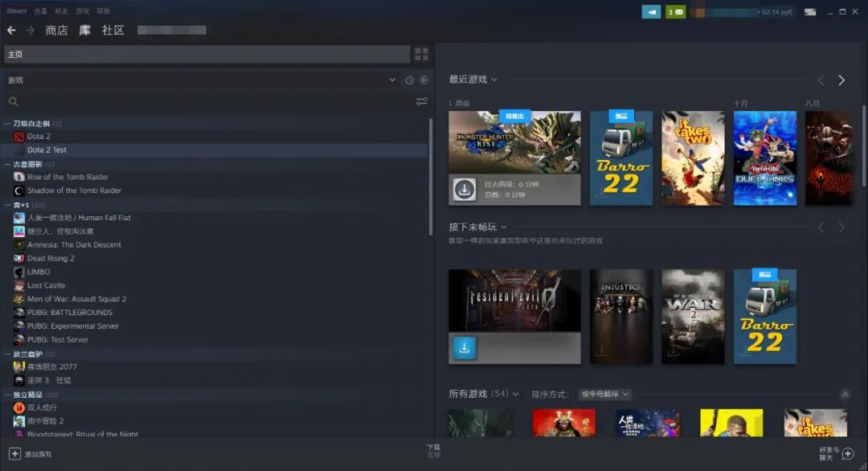The image size is (868, 471).
Task: Collapse the 喜+1 category group
Action: point(7,205)
